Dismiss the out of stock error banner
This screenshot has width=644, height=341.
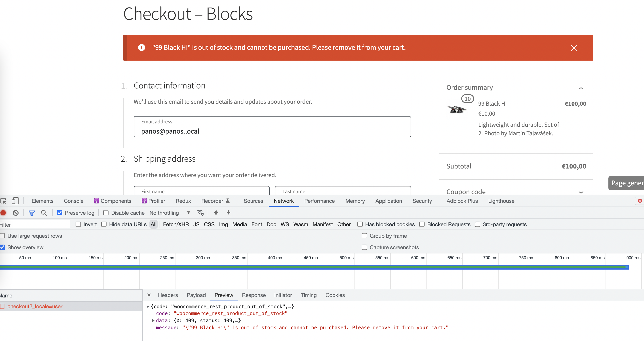[x=574, y=48]
